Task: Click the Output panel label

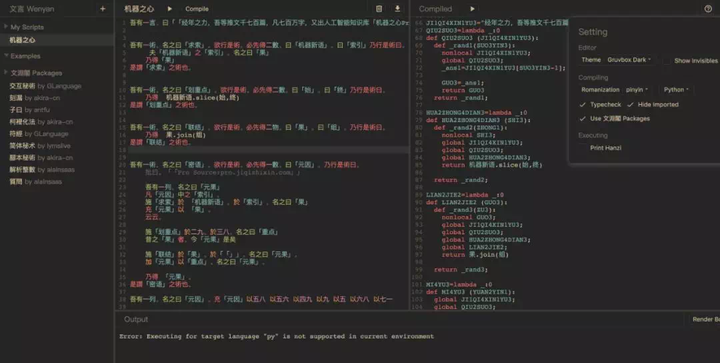Action: click(x=136, y=319)
